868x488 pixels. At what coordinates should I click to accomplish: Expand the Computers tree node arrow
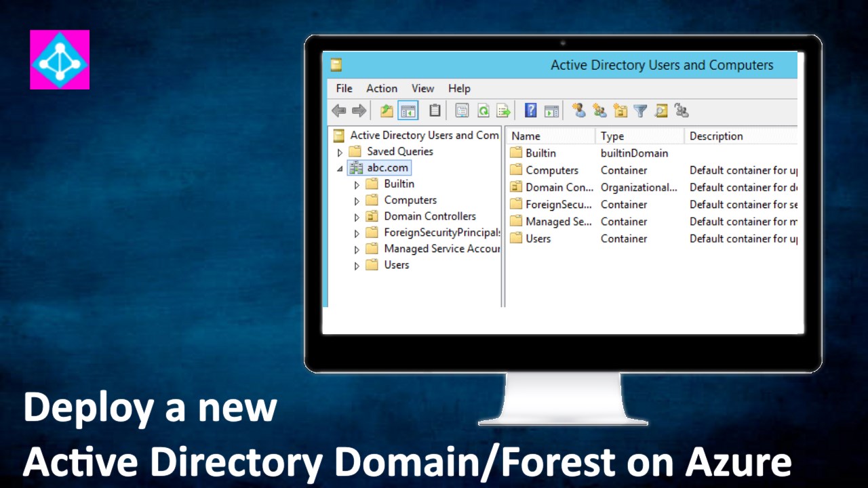(x=357, y=201)
